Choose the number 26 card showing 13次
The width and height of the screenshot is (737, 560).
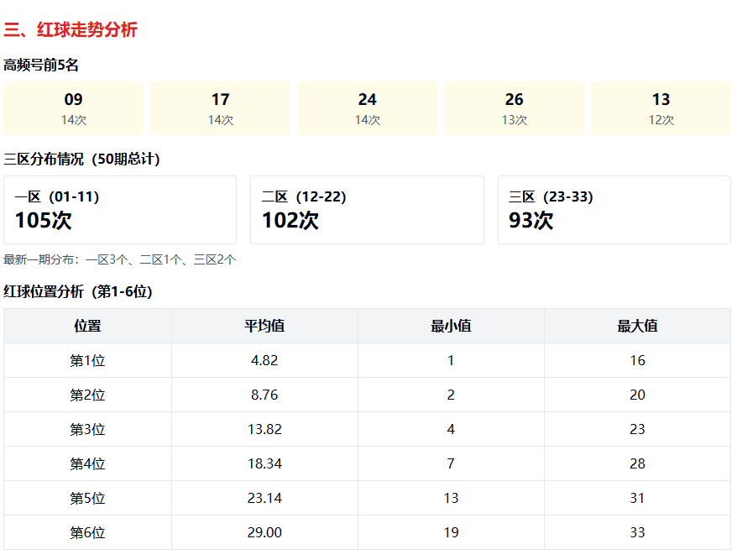click(x=515, y=108)
